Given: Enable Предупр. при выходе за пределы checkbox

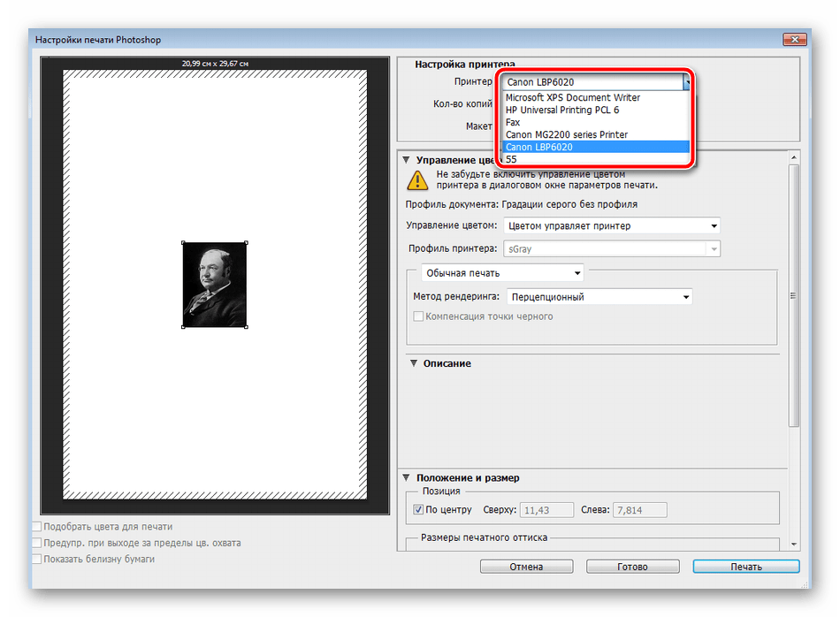Looking at the screenshot, I should [37, 543].
